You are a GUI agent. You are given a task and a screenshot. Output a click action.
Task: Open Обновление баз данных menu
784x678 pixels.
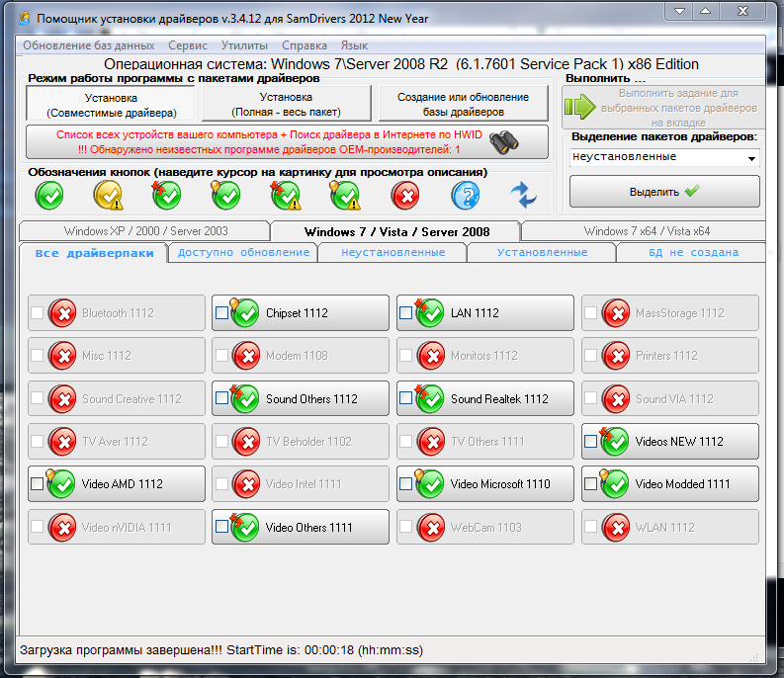(x=89, y=45)
